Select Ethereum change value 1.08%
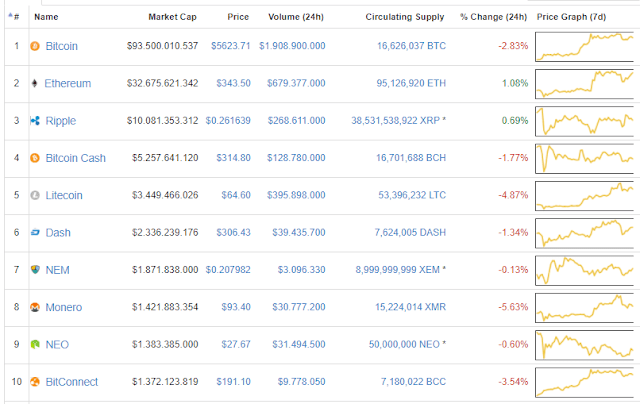 [x=515, y=83]
